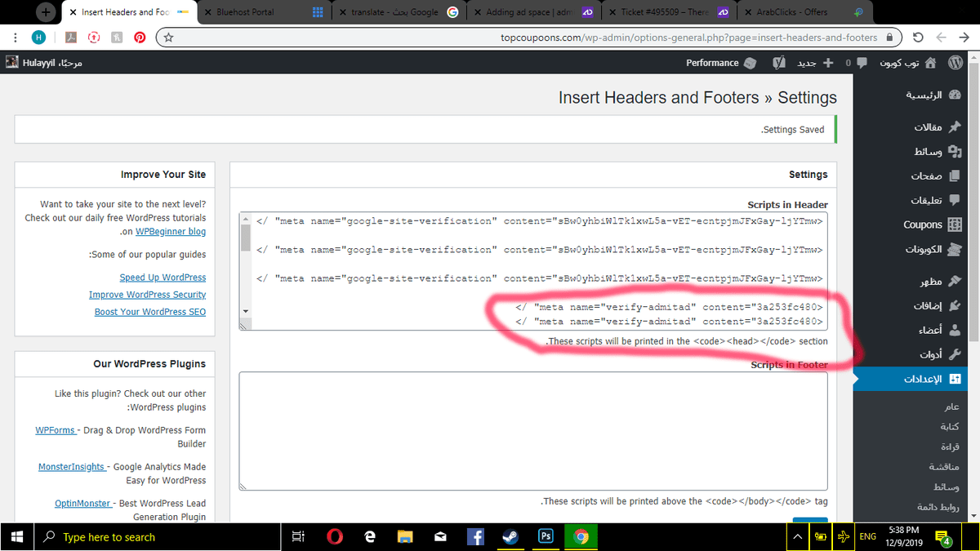Click the teal H profile avatar

(39, 37)
